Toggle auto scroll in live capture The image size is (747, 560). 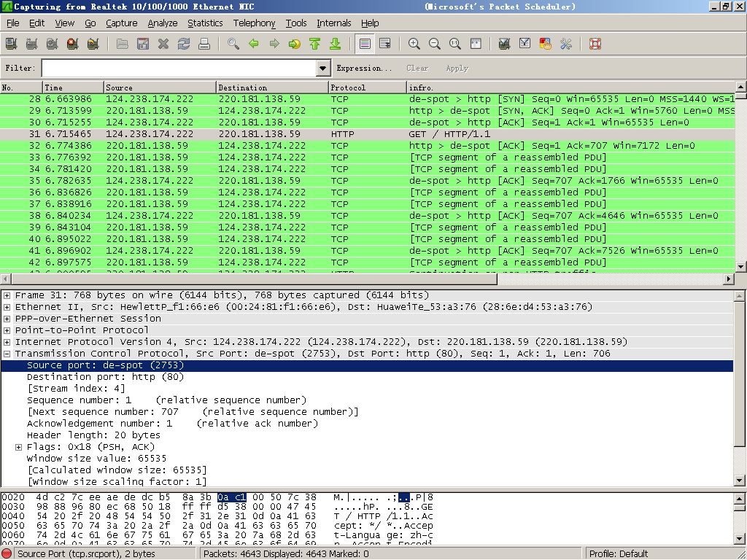[x=385, y=44]
